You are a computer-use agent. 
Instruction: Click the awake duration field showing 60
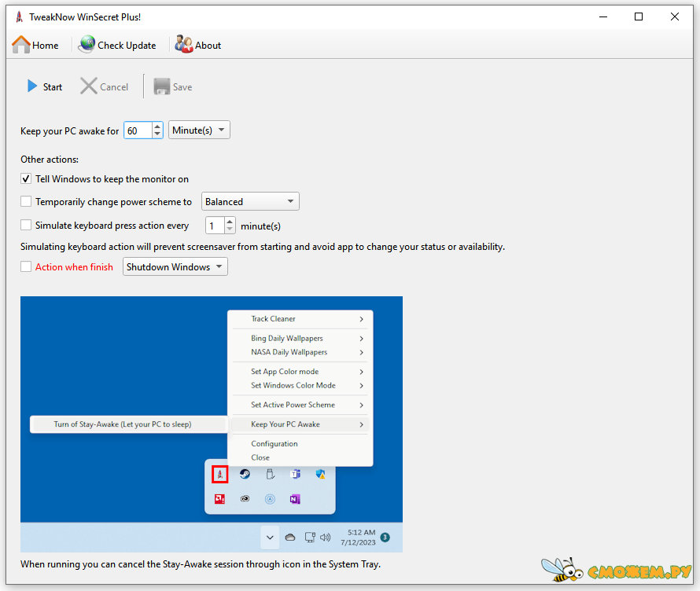[138, 130]
